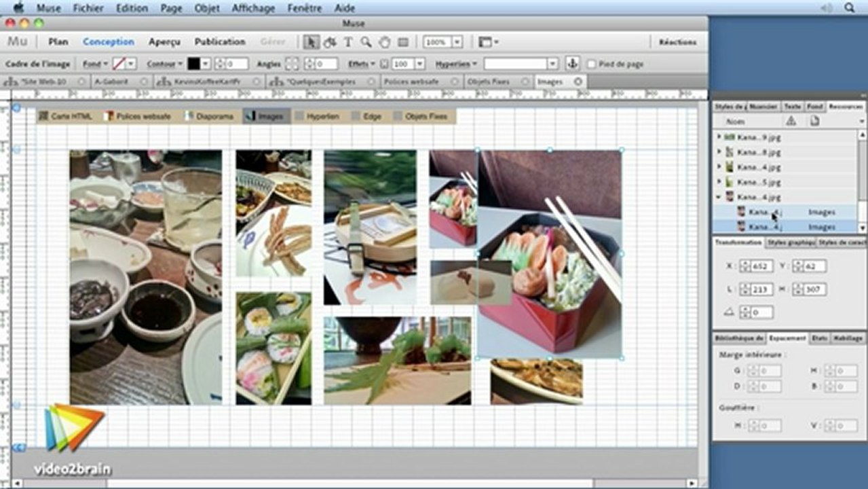The width and height of the screenshot is (868, 489).
Task: Adjust the contour width stepper
Action: (219, 64)
